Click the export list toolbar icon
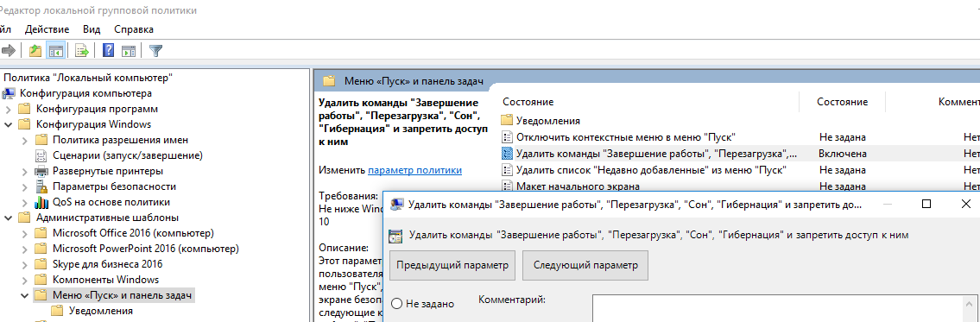The width and height of the screenshot is (980, 322). click(x=82, y=51)
